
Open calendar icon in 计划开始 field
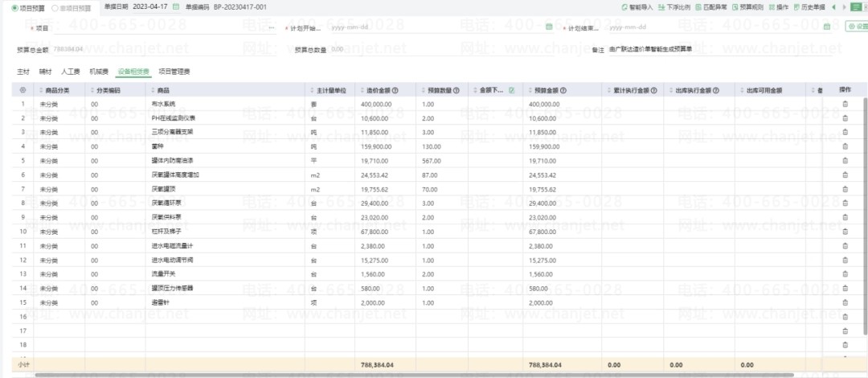(x=549, y=27)
